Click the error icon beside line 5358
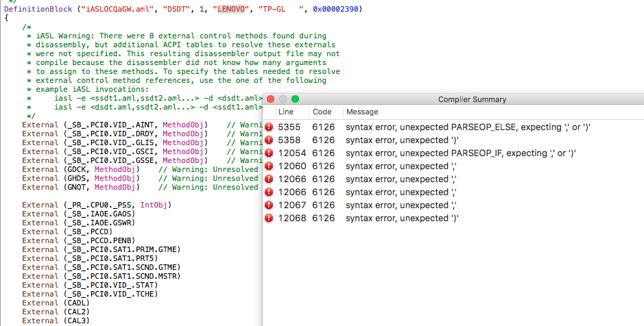This screenshot has width=644, height=326. point(269,140)
